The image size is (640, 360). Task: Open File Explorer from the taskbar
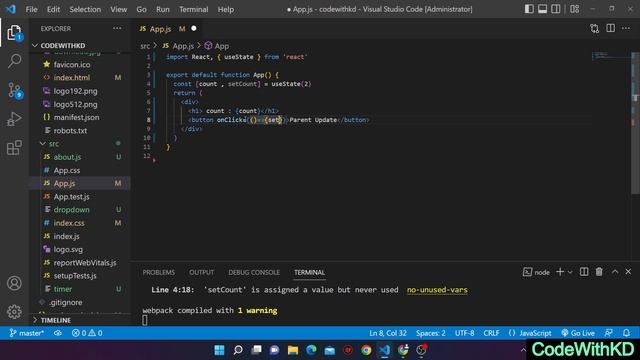(x=293, y=350)
